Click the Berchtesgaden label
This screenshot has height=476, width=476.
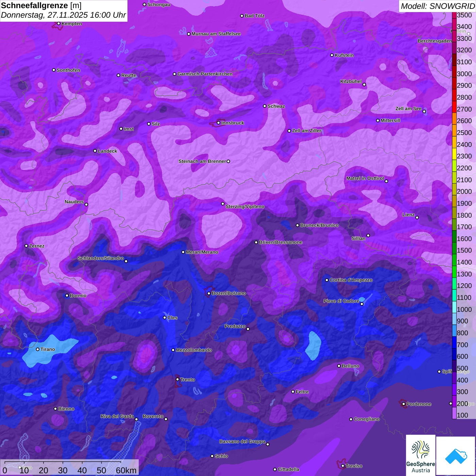point(435,41)
